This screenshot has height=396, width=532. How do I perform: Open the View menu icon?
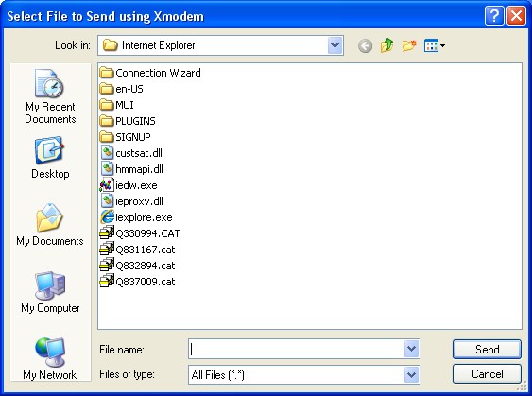(435, 45)
